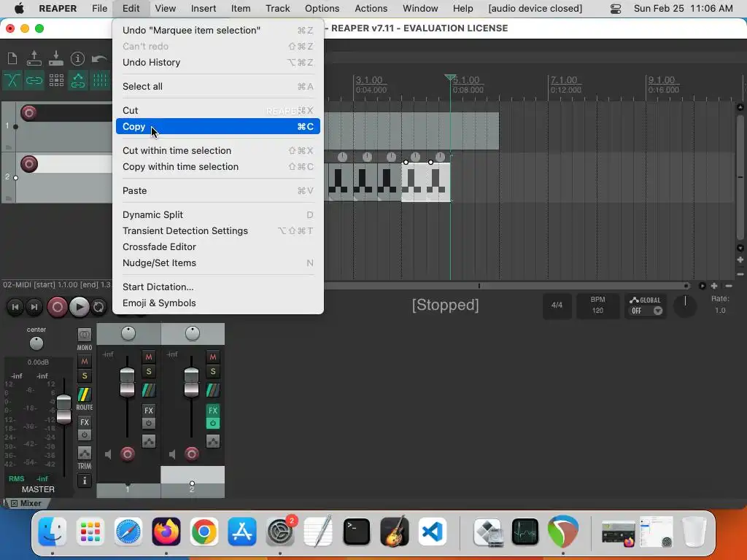This screenshot has width=747, height=560.
Task: Click the Save project toolbar icon
Action: tap(55, 58)
